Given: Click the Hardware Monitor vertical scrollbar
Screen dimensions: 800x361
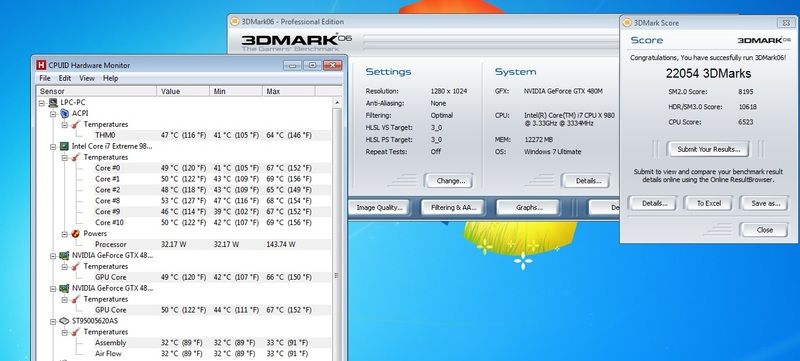Looking at the screenshot, I should [336, 229].
